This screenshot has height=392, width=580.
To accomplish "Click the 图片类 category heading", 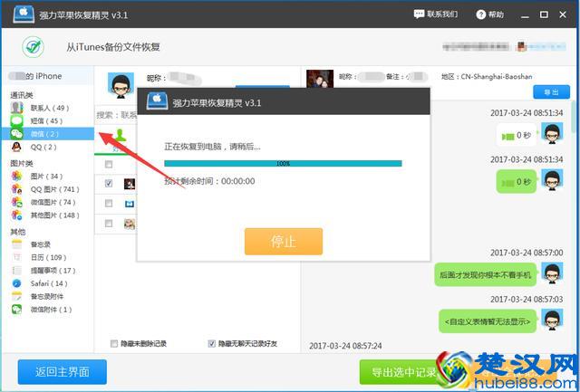I will 21,163.
